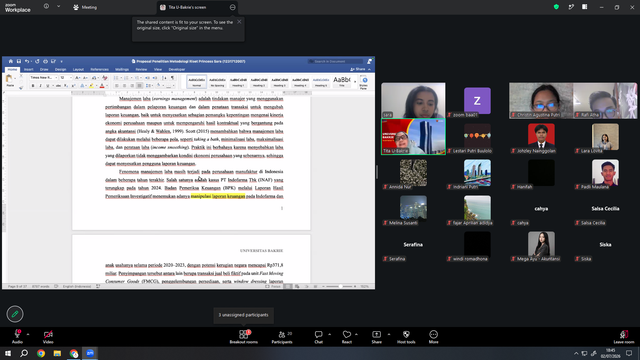Click the green annotate pencil button

15,314
